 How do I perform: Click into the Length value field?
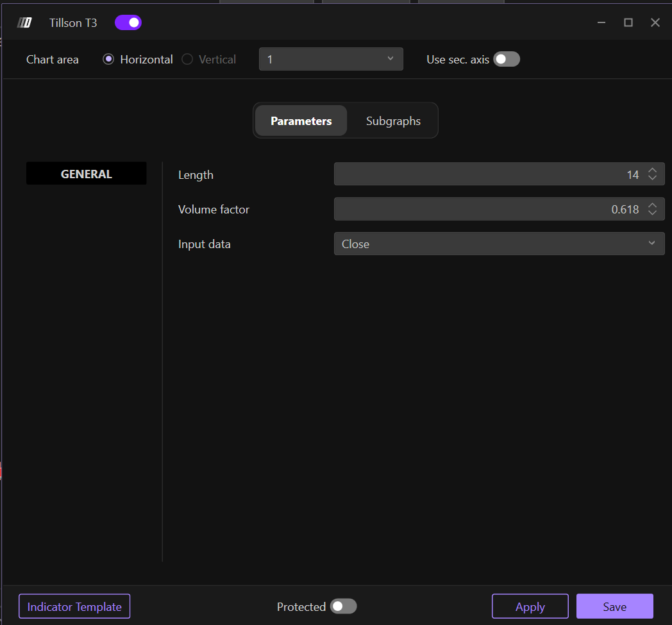tap(487, 174)
